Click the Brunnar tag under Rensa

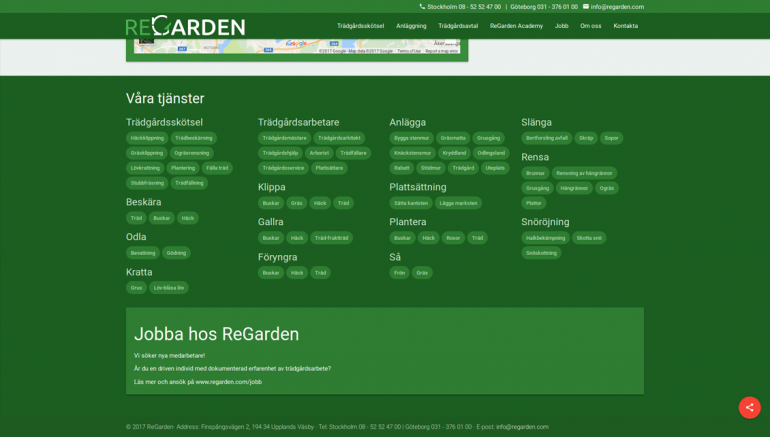535,173
